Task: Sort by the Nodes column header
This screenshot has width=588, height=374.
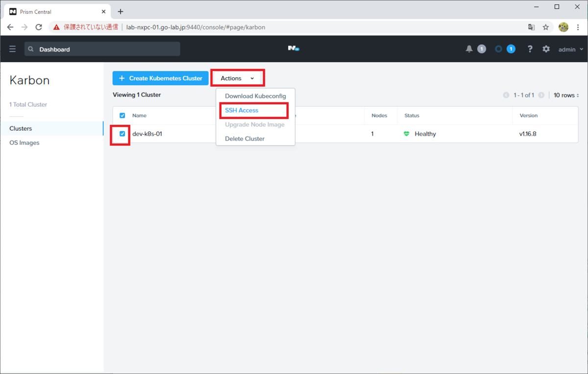Action: pyautogui.click(x=379, y=116)
